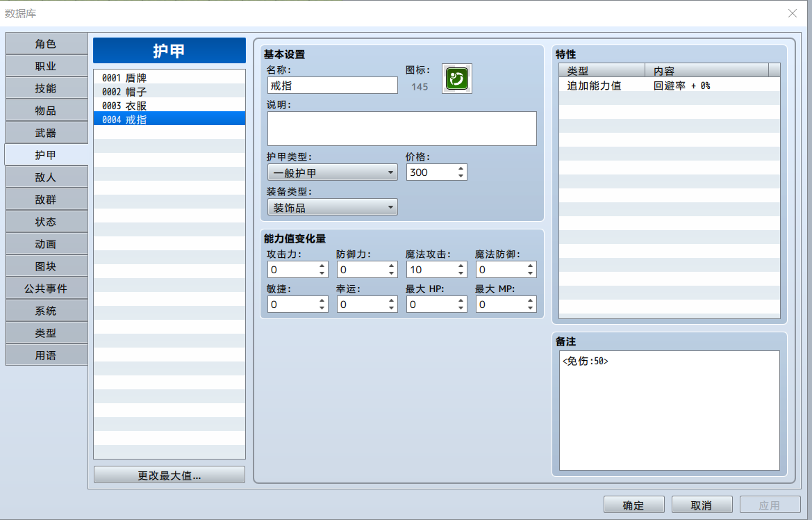
Task: Click inside the 说明 description box
Action: (402, 129)
